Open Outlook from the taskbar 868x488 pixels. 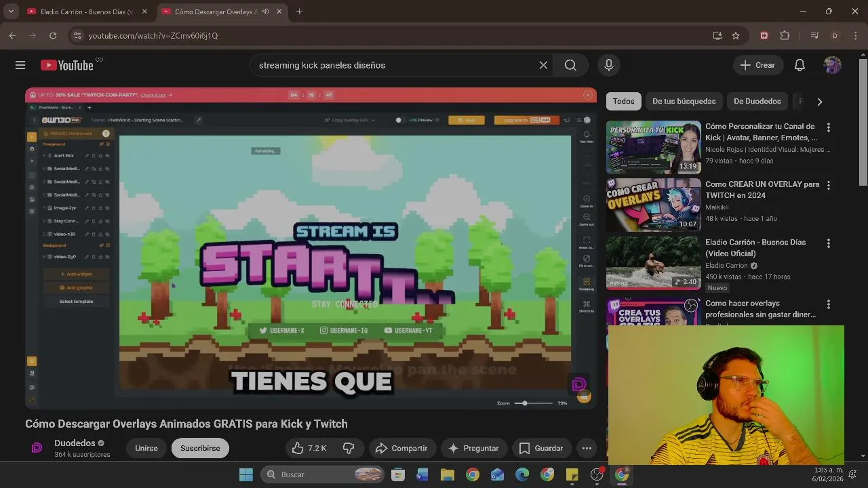pos(497,474)
